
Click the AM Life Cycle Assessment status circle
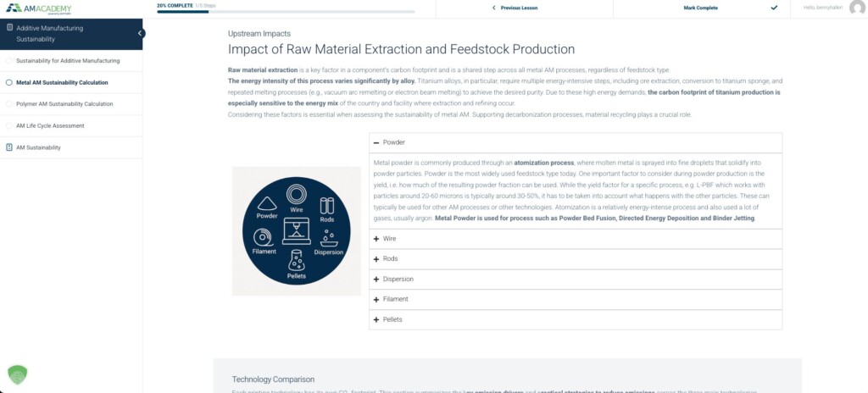click(x=8, y=125)
